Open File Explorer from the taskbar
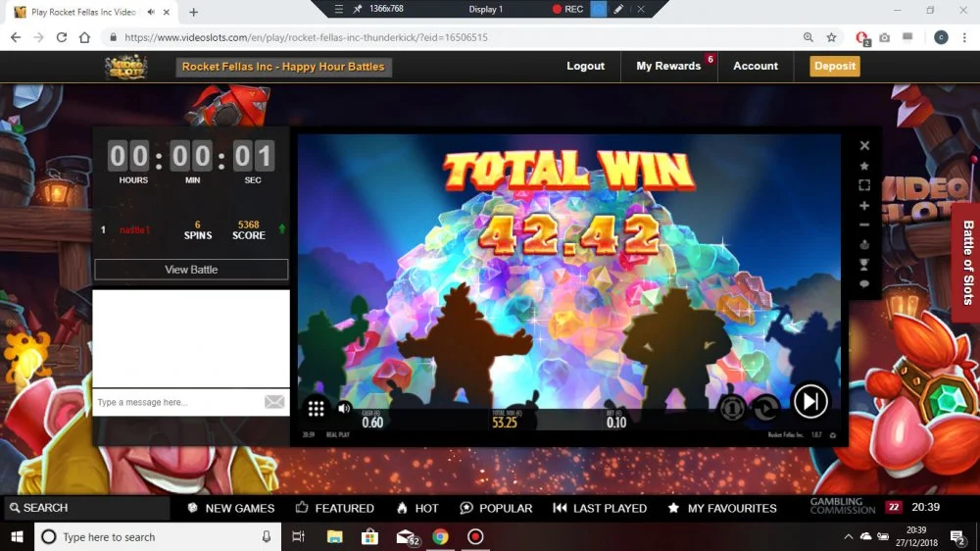Image resolution: width=980 pixels, height=551 pixels. [x=334, y=536]
